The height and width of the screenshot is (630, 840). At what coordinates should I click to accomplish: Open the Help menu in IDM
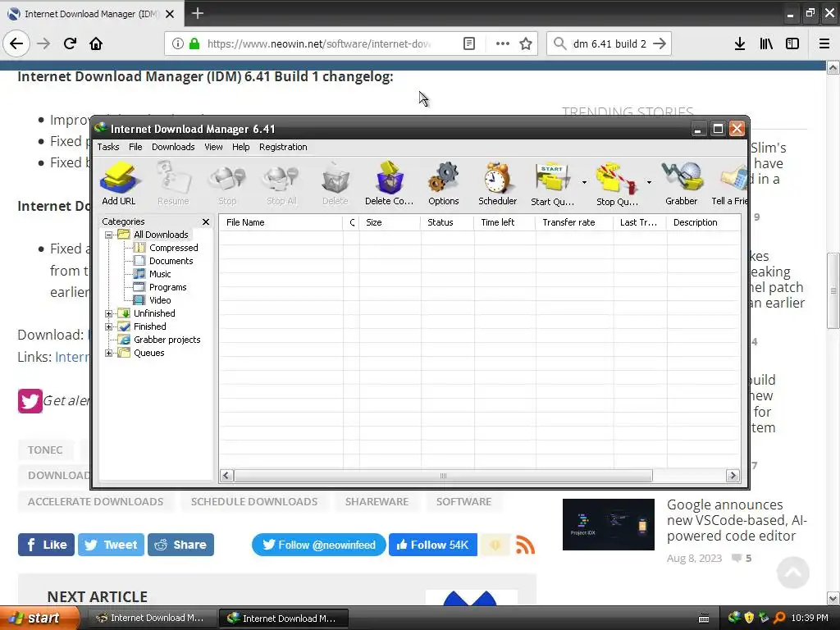[240, 147]
